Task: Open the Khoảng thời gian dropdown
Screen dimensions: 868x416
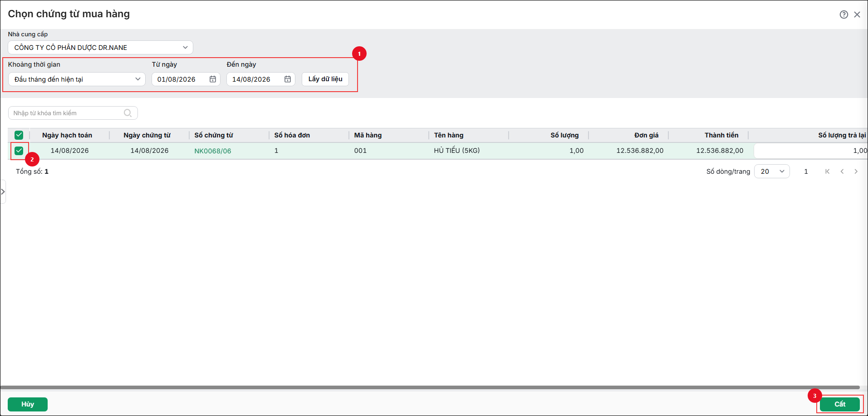Action: click(x=77, y=79)
